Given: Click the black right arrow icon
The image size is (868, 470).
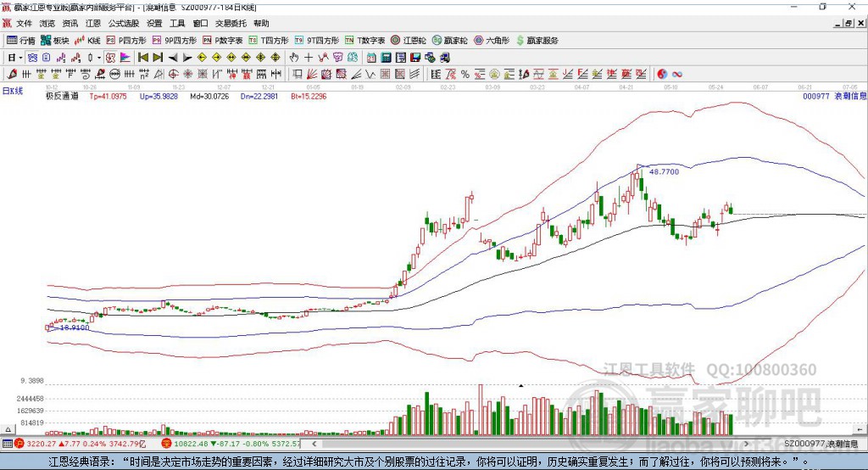Looking at the screenshot, I should pyautogui.click(x=187, y=58).
